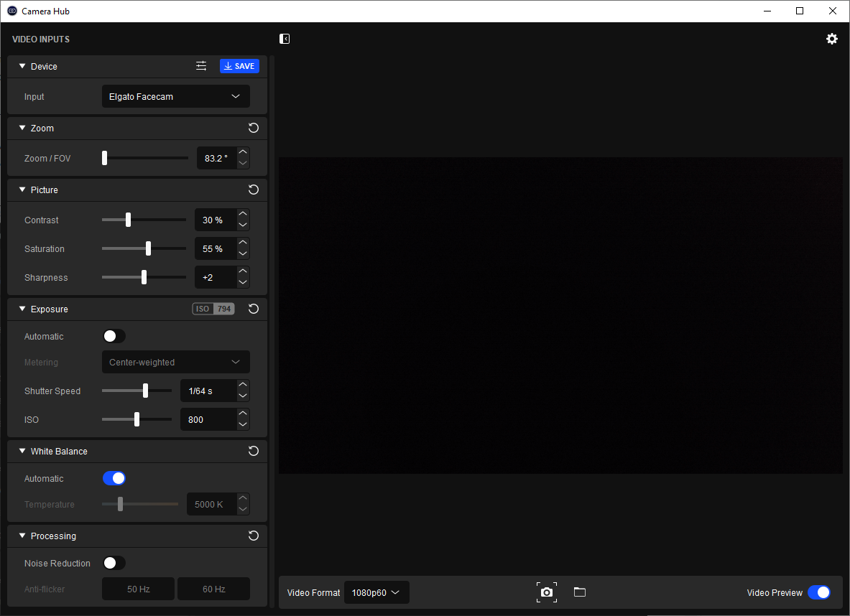Select 50 Hz anti-flicker option
The height and width of the screenshot is (616, 850).
(138, 589)
